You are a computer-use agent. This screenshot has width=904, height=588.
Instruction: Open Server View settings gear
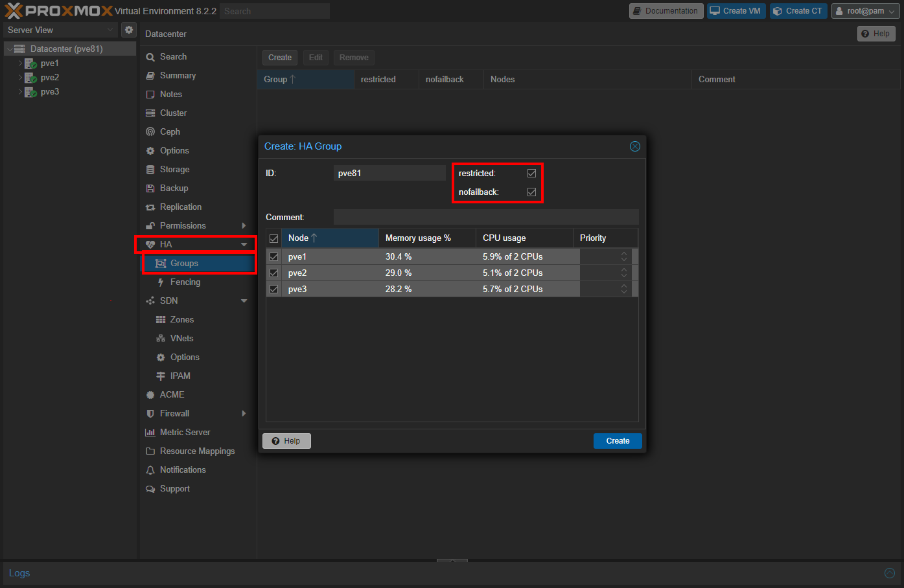coord(129,30)
